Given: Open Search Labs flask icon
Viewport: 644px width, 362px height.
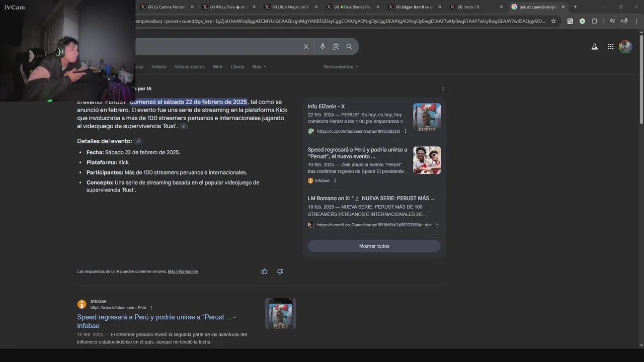Looking at the screenshot, I should pyautogui.click(x=595, y=47).
